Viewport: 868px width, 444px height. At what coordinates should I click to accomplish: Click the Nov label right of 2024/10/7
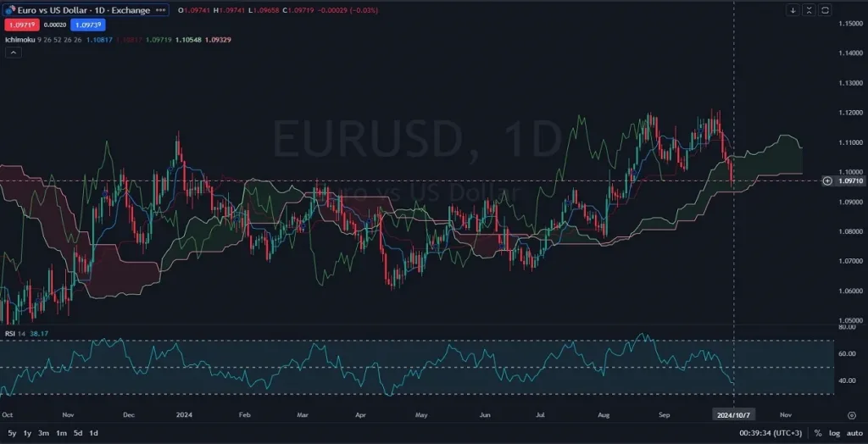(x=785, y=414)
